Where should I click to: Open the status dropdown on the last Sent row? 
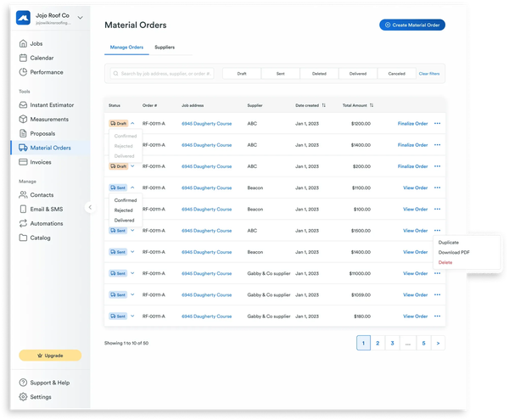click(x=132, y=316)
